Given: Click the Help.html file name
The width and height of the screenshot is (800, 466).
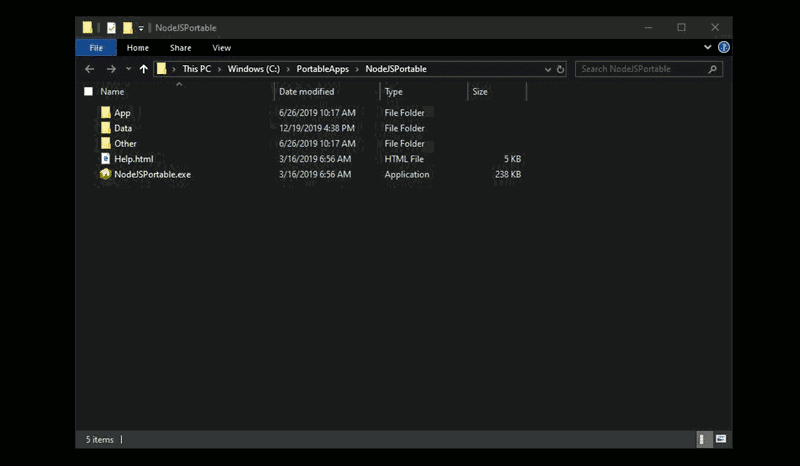Looking at the screenshot, I should 134,159.
